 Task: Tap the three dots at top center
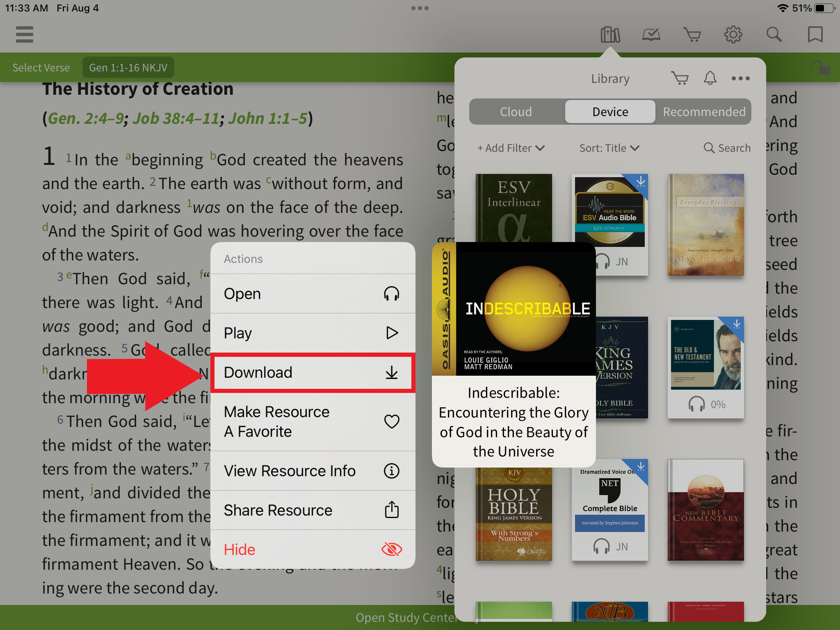420,8
